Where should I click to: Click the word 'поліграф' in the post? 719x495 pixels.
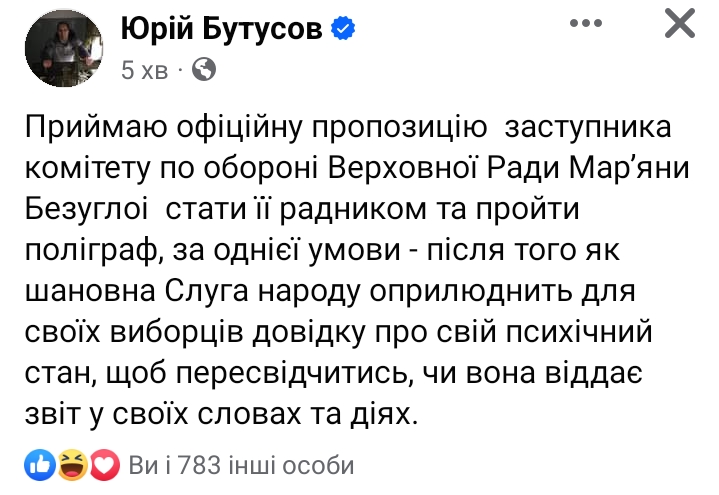point(90,250)
